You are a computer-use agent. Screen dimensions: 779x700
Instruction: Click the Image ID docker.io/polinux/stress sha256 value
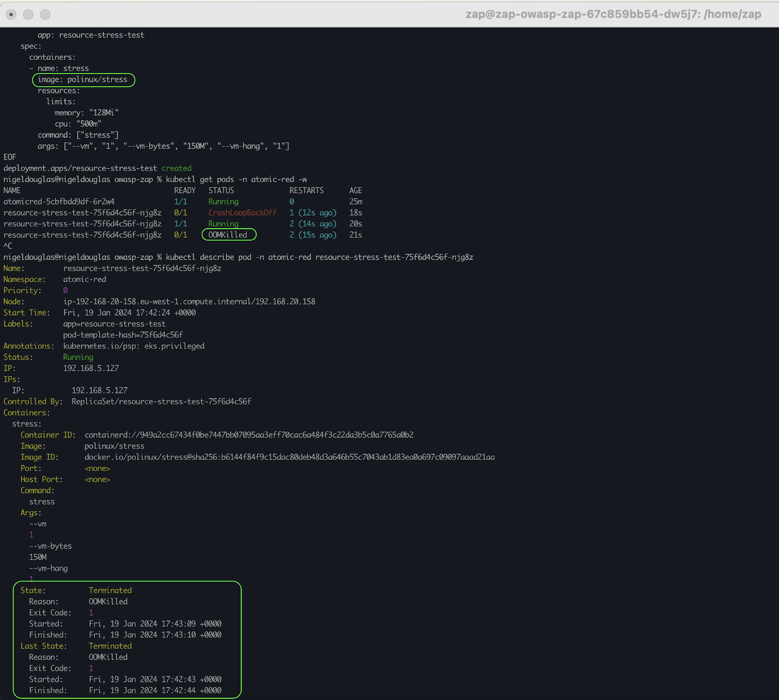[x=290, y=457]
